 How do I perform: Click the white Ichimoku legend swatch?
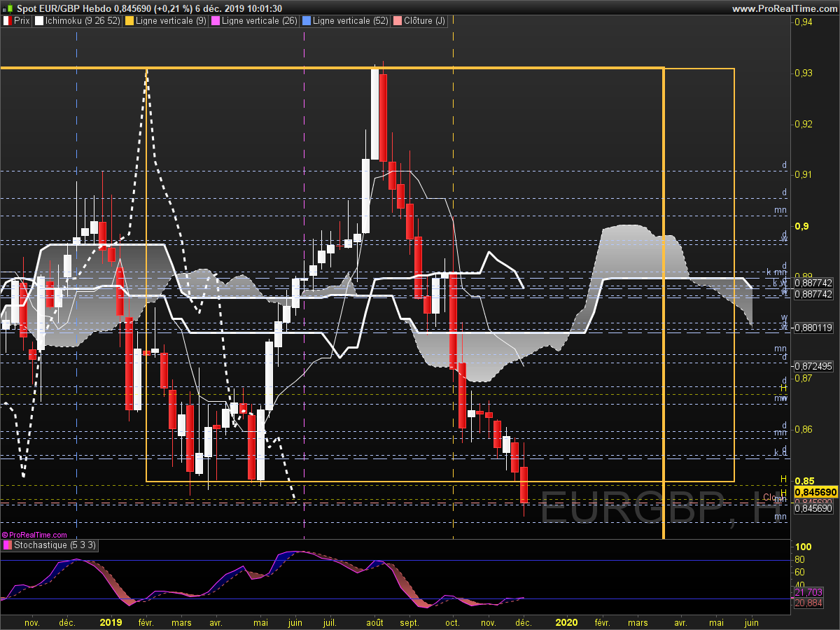point(39,21)
